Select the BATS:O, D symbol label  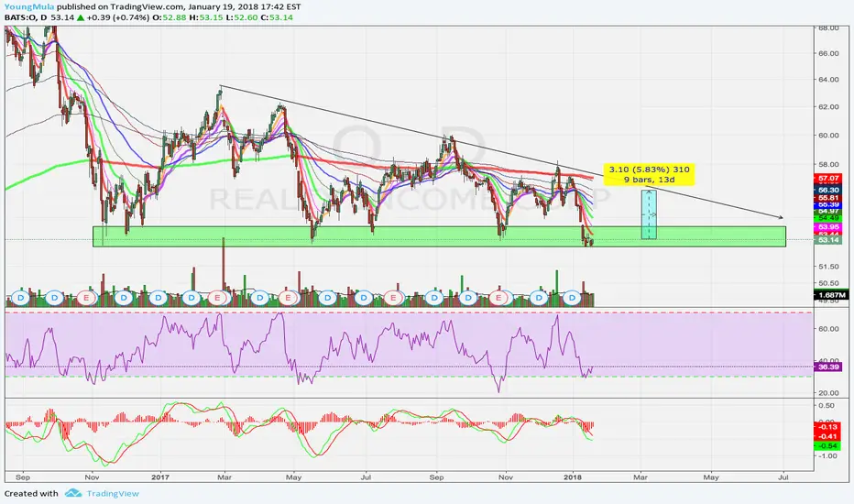27,17
